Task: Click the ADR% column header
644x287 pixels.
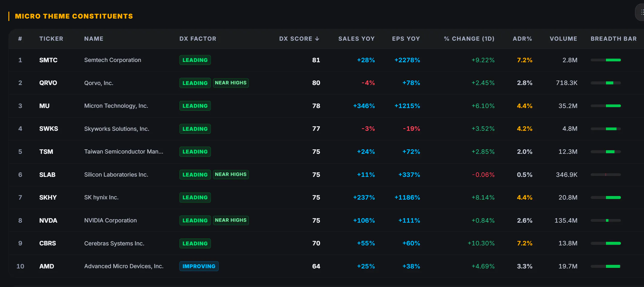Action: tap(522, 39)
